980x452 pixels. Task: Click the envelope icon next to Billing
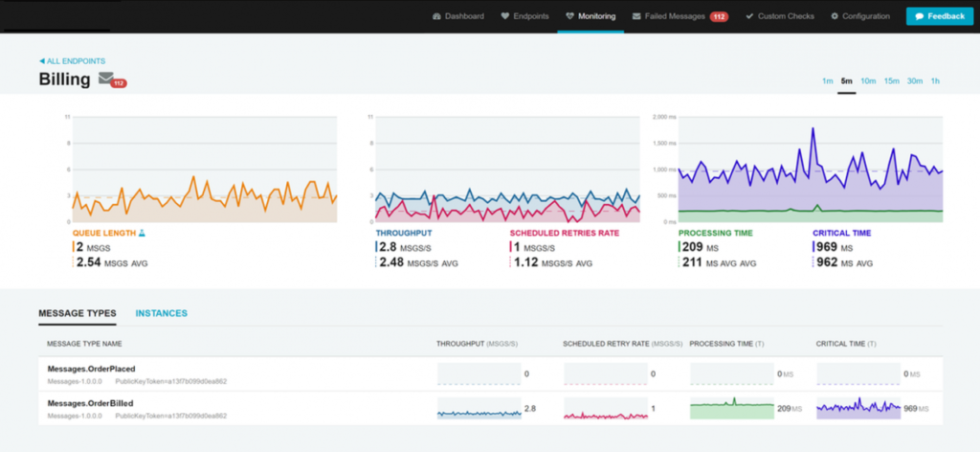(x=106, y=79)
